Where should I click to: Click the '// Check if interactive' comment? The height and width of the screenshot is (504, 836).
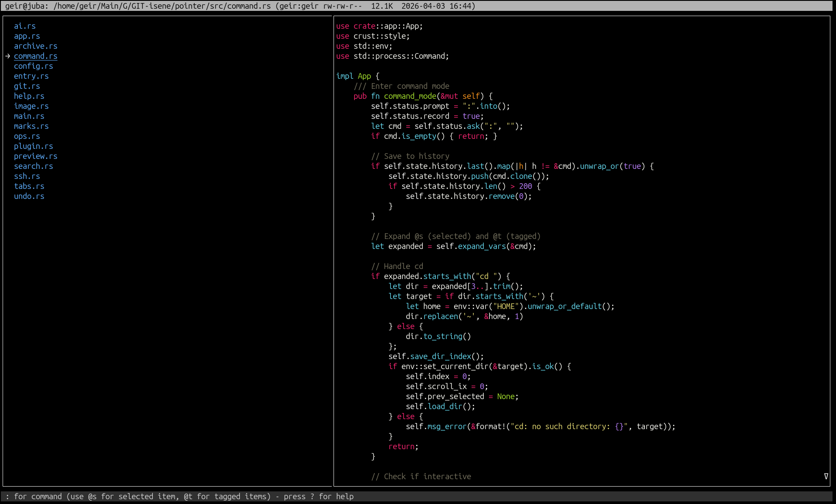click(421, 477)
